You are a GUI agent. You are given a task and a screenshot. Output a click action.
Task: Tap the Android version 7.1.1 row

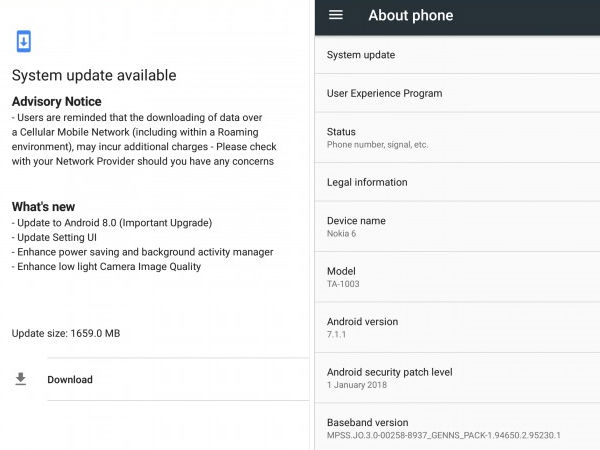(457, 327)
